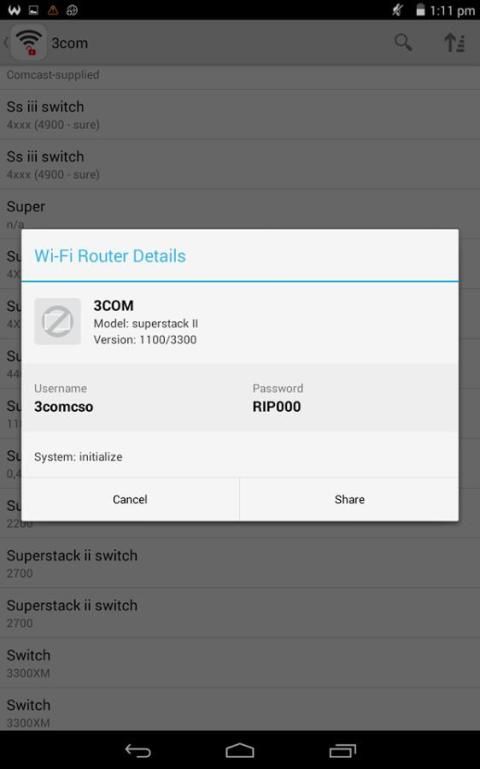This screenshot has width=480, height=769.
Task: Share the router credentials
Action: coord(349,499)
